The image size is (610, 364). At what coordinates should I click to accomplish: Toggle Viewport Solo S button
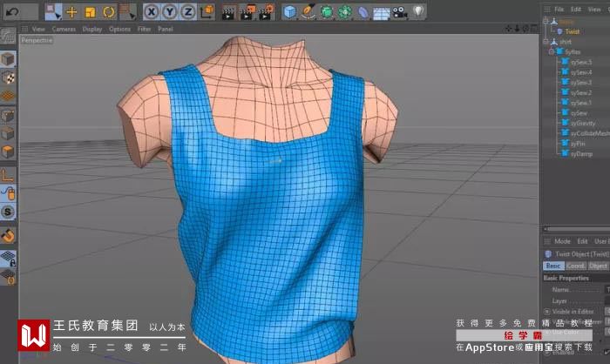[x=8, y=212]
